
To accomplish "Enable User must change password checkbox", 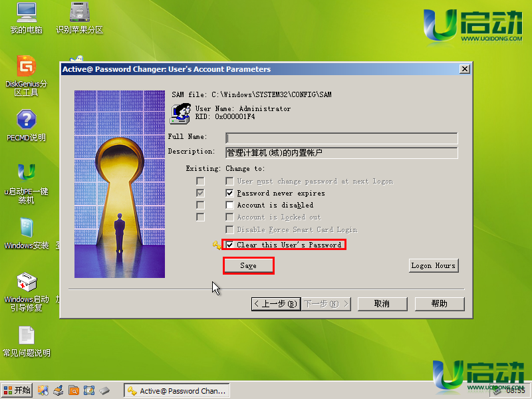I will [229, 181].
